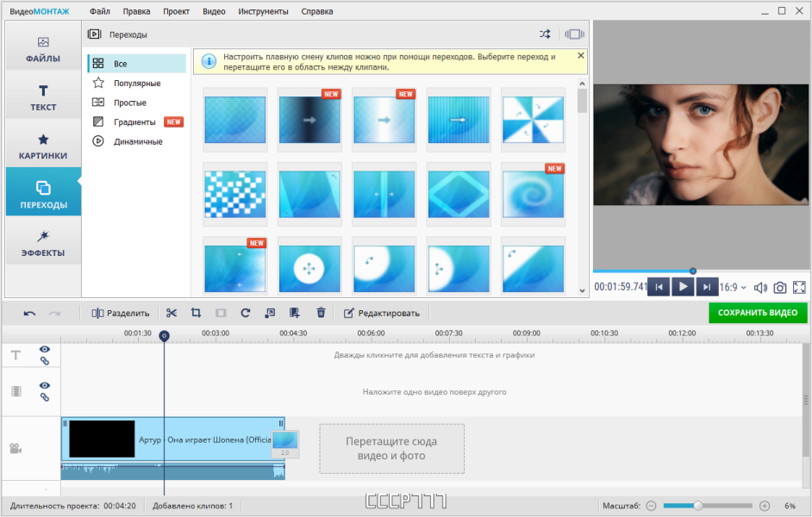Toggle link icon on the text track

[45, 361]
